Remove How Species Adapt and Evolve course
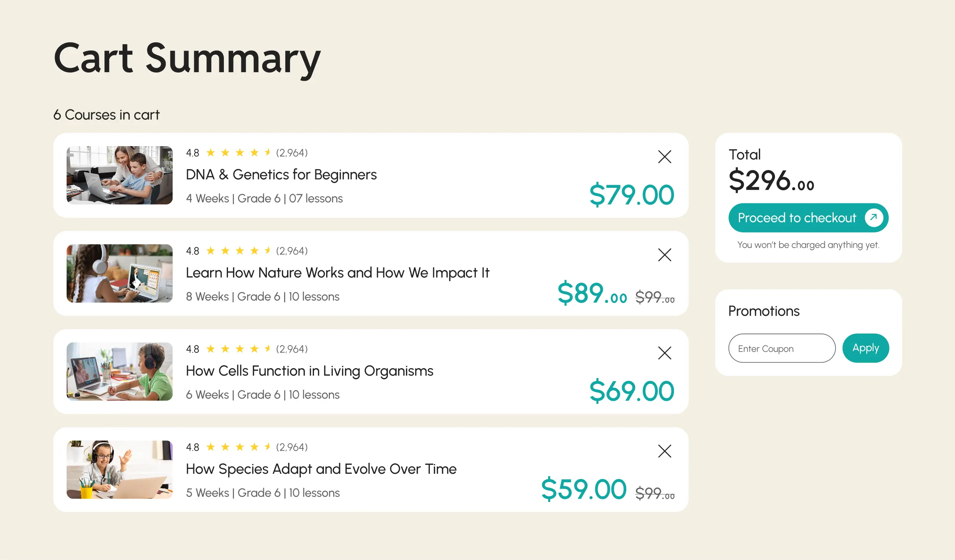Image resolution: width=955 pixels, height=560 pixels. tap(664, 451)
